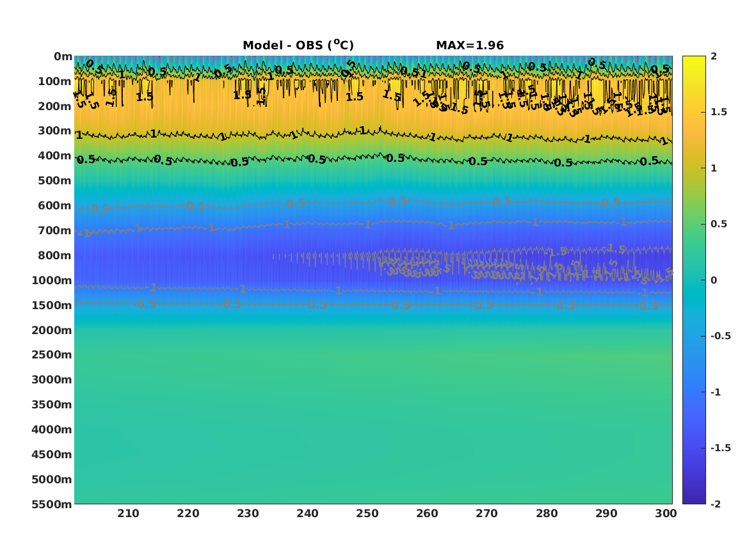Select the '3000m' depth axis label

(52, 380)
